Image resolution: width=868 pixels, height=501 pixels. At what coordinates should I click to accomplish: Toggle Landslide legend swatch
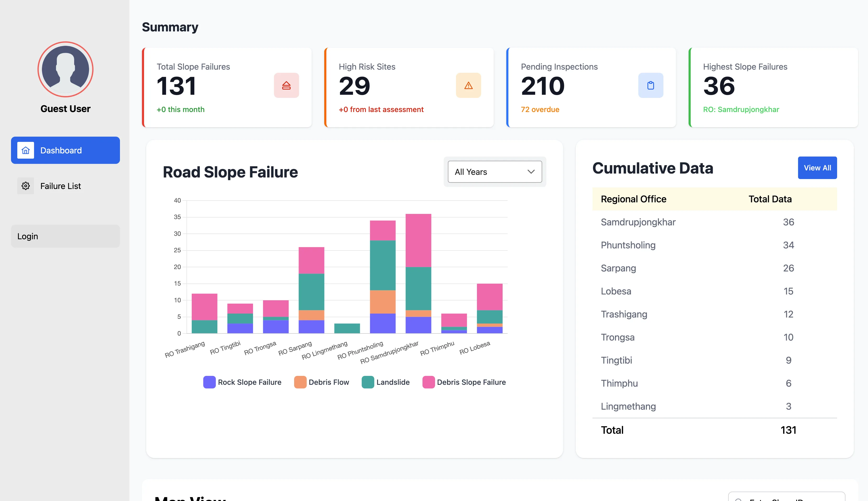click(368, 382)
